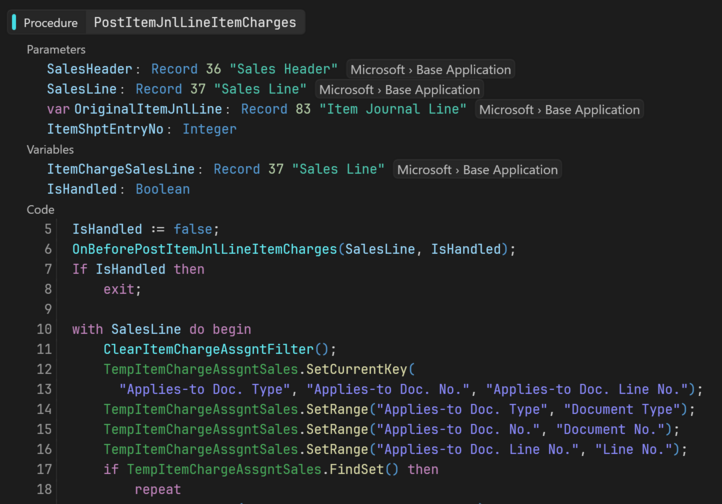Viewport: 722px width, 504px height.
Task: Click the Procedure label badge
Action: click(50, 22)
